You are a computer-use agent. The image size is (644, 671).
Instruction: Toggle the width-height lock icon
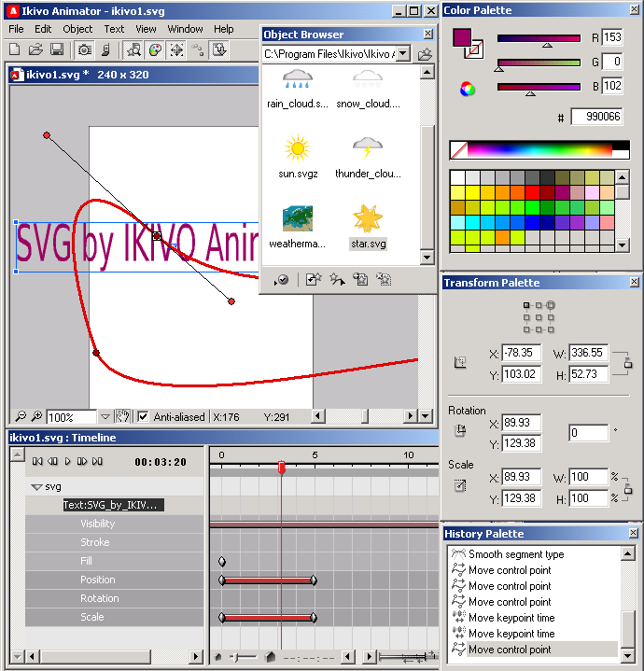628,363
